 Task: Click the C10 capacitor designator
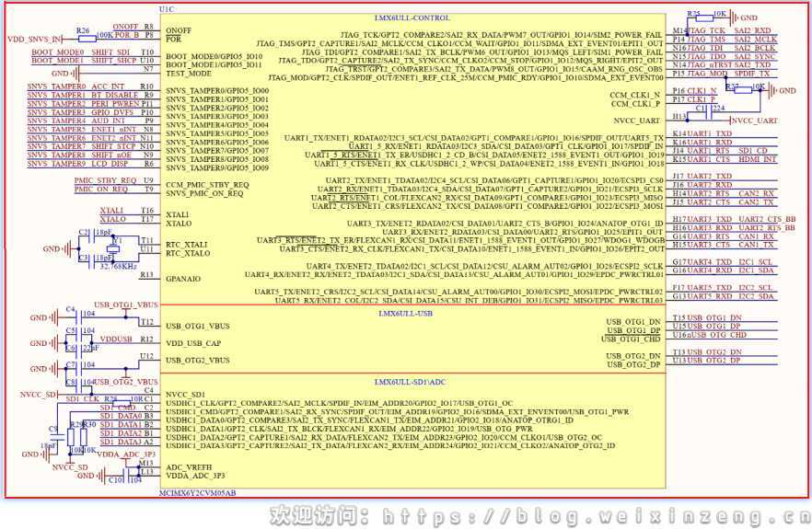tap(117, 480)
